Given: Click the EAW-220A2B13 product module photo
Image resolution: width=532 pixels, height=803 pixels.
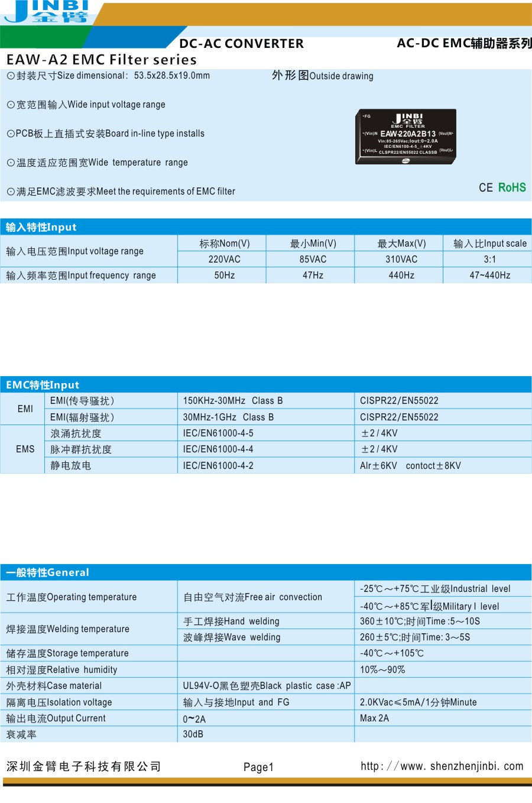Looking at the screenshot, I should (x=406, y=136).
